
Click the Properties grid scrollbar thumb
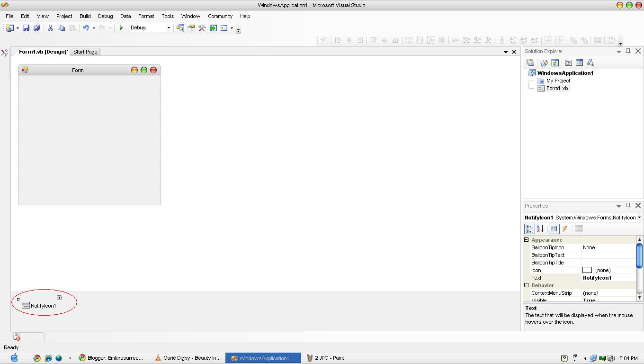[x=639, y=256]
